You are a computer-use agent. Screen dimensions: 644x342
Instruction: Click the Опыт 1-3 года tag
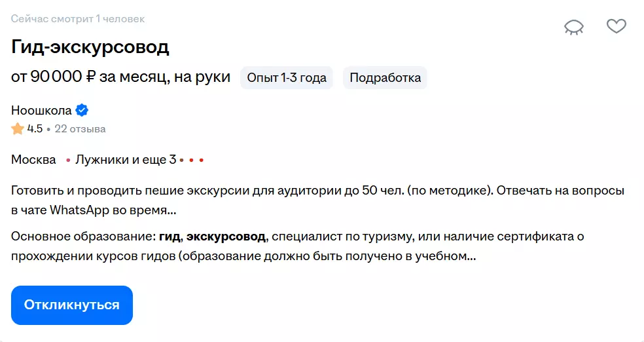[287, 78]
